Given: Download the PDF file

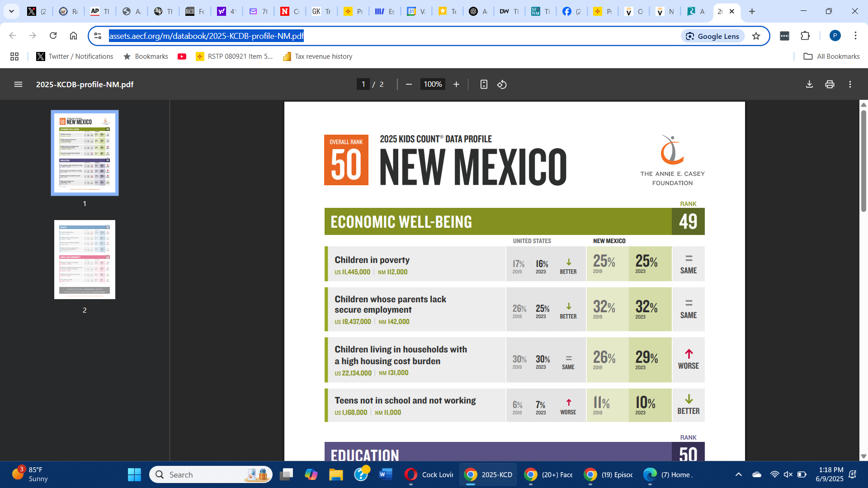Looking at the screenshot, I should [x=809, y=84].
